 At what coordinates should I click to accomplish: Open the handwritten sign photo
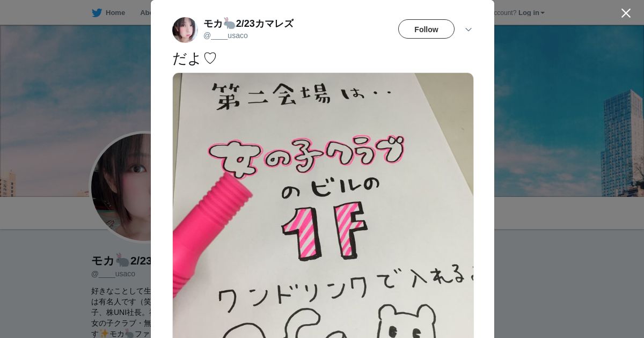click(x=323, y=205)
